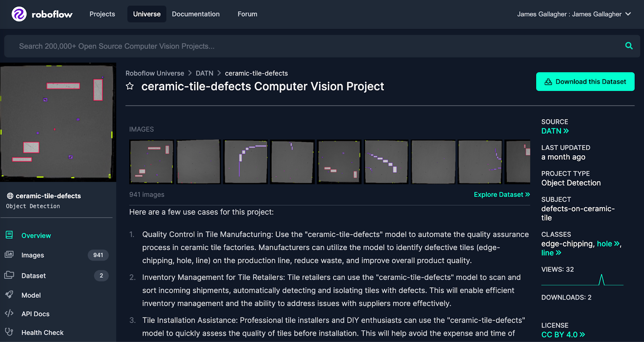
Task: Open the third tile thumbnail with curved line
Action: [246, 162]
